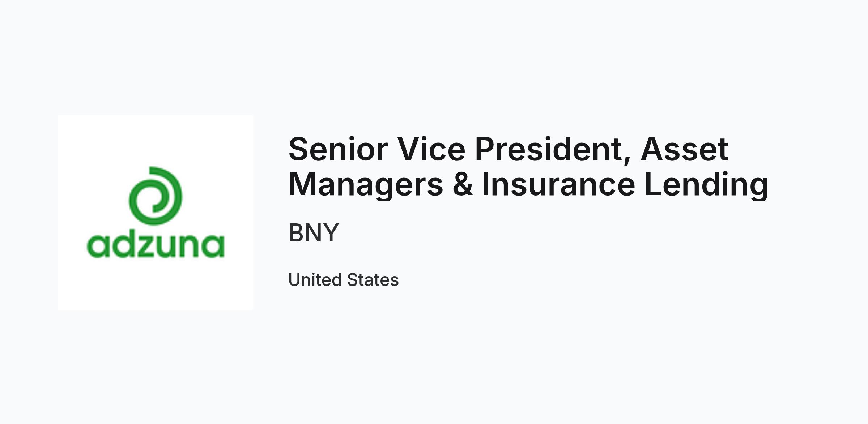Click the 'Senior Vice President, Asset' title line
This screenshot has width=868, height=424.
509,150
